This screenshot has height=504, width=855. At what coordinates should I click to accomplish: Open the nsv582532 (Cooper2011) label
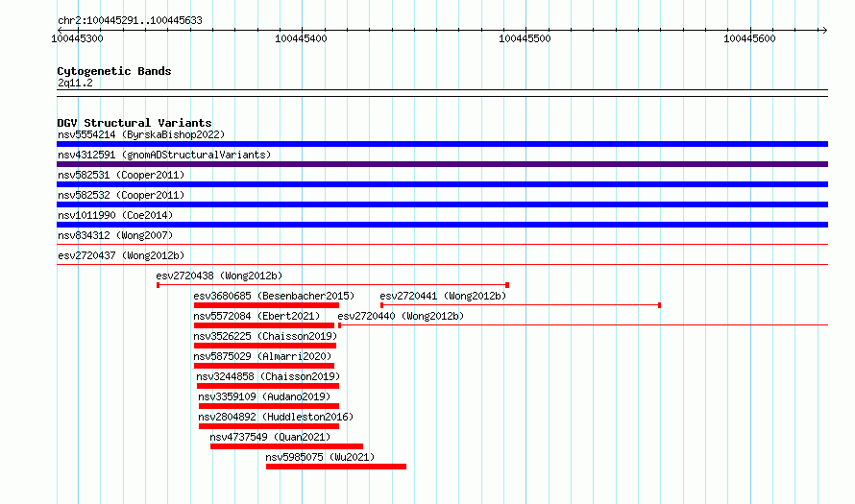pyautogui.click(x=121, y=195)
